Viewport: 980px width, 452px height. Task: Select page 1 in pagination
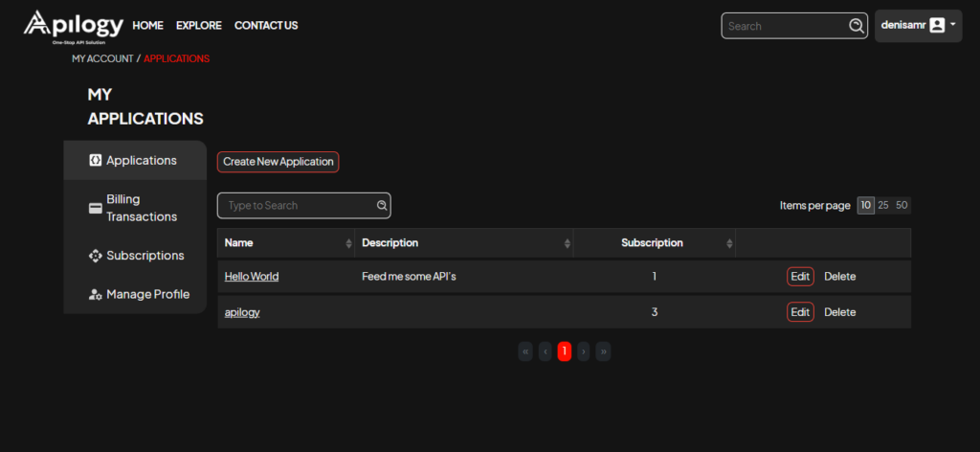(x=565, y=351)
